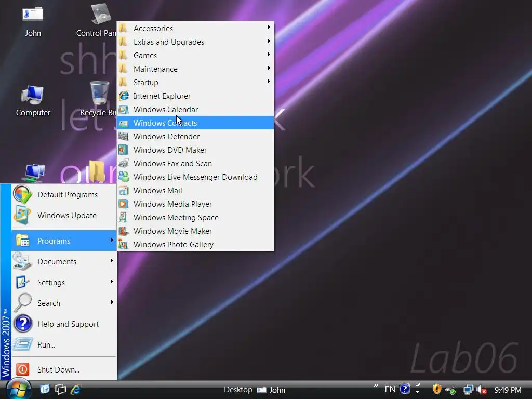Expand the Extras and Upgrades submenu arrow
The height and width of the screenshot is (399, 532).
[x=269, y=41]
